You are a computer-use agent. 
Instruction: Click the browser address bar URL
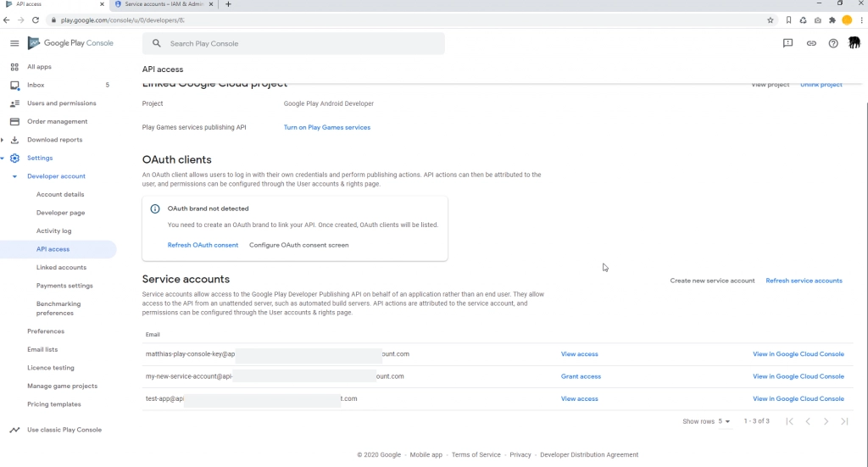122,20
